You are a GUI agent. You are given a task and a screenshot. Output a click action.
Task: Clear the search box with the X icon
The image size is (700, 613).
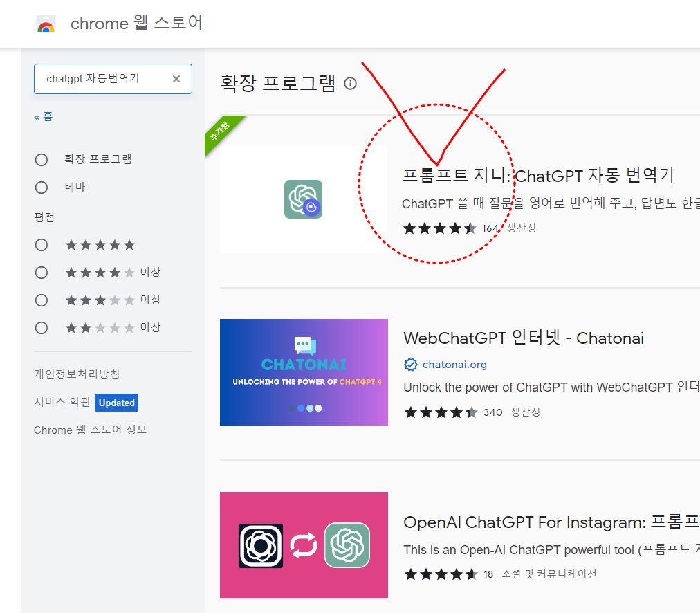[x=176, y=79]
